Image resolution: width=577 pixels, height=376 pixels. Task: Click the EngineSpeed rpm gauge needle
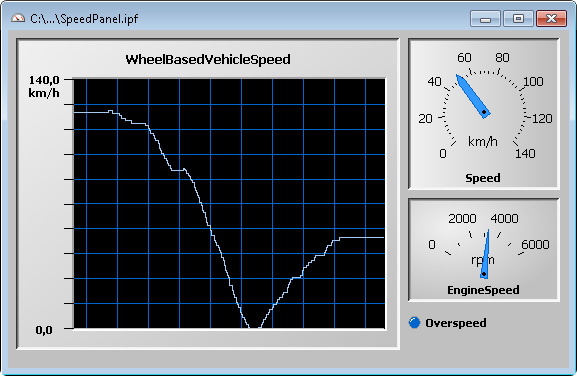[485, 254]
